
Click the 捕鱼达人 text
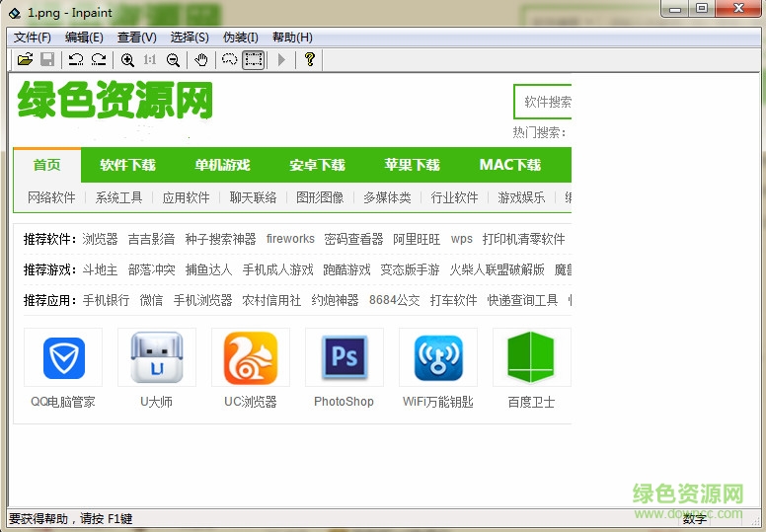[208, 269]
